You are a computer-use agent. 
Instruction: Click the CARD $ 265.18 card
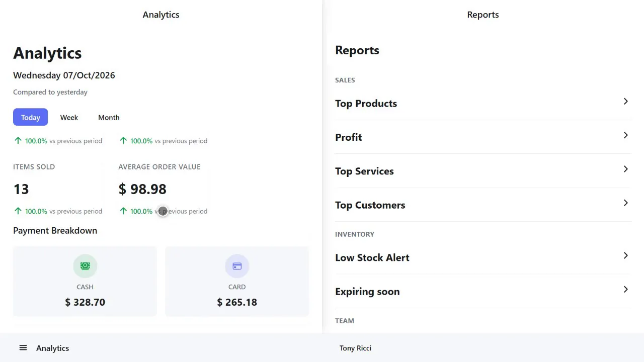coord(237,282)
